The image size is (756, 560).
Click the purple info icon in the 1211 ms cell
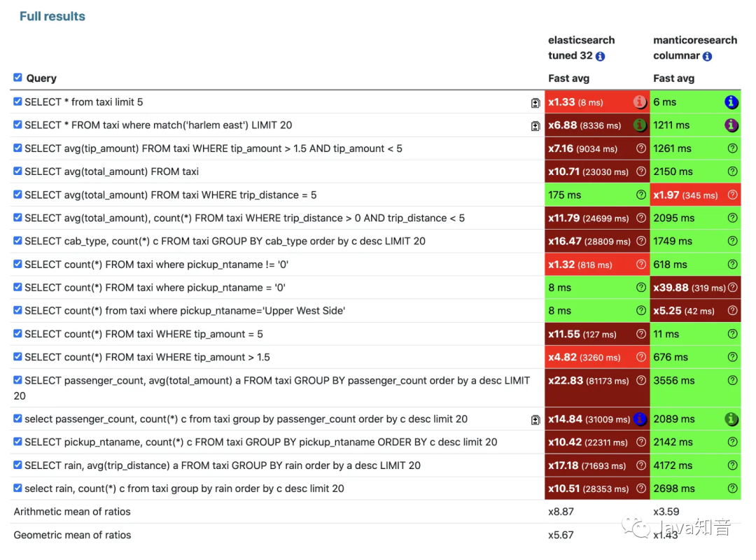click(x=731, y=125)
